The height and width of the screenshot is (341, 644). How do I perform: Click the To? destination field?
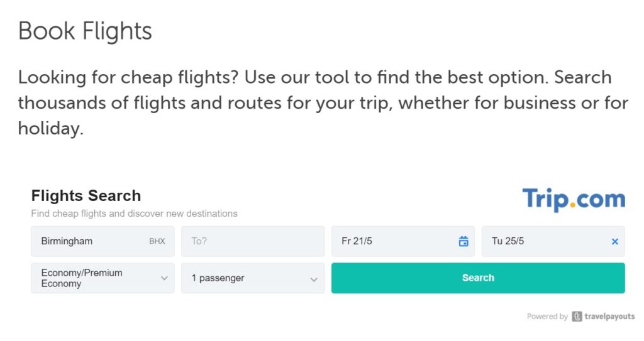(253, 241)
